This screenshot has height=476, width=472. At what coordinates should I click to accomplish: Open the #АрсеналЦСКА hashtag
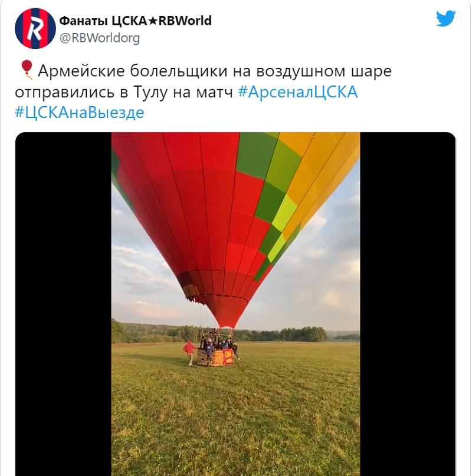[298, 91]
